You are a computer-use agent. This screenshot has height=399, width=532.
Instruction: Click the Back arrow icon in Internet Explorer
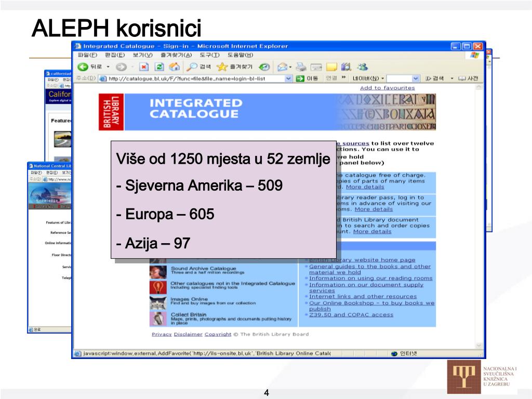click(83, 67)
